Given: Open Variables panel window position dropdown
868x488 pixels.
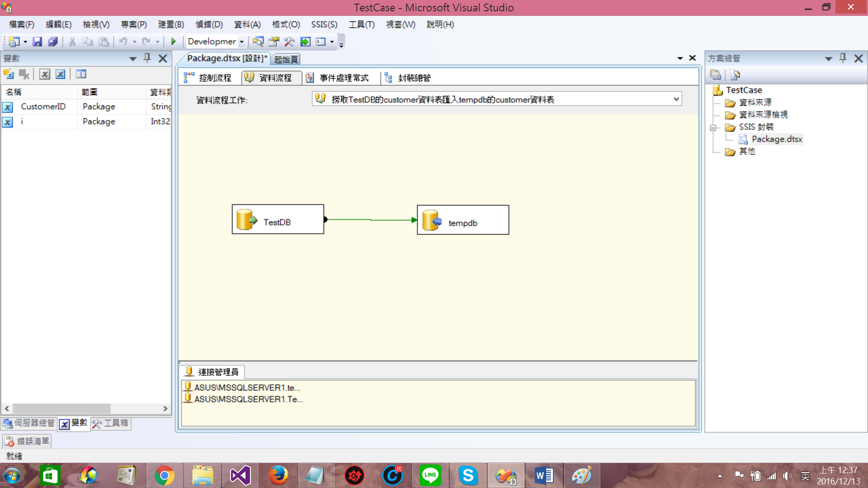Looking at the screenshot, I should (132, 59).
